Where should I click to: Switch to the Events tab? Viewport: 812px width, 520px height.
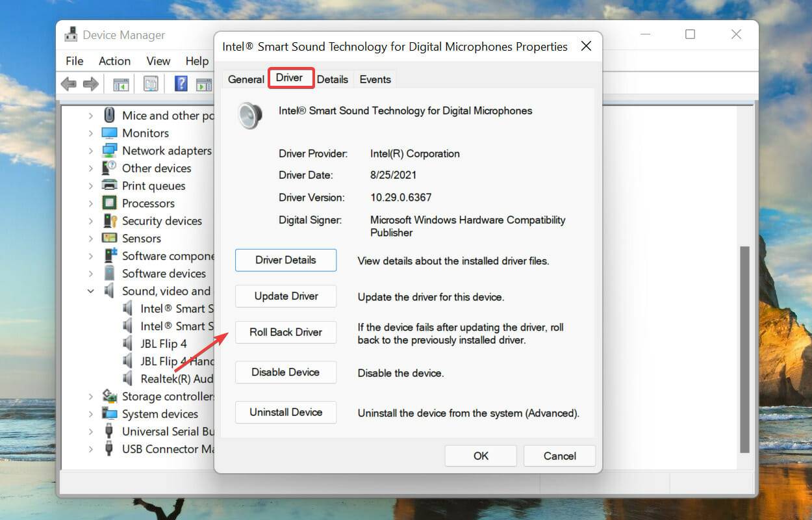pyautogui.click(x=375, y=79)
